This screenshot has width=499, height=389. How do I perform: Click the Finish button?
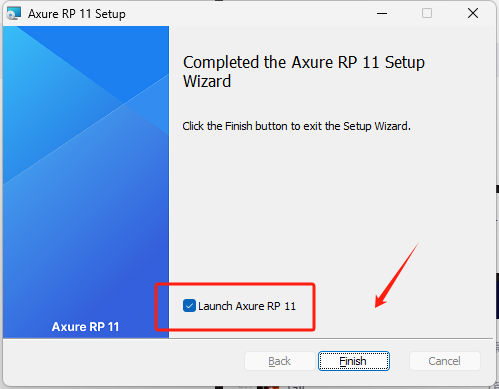354,361
